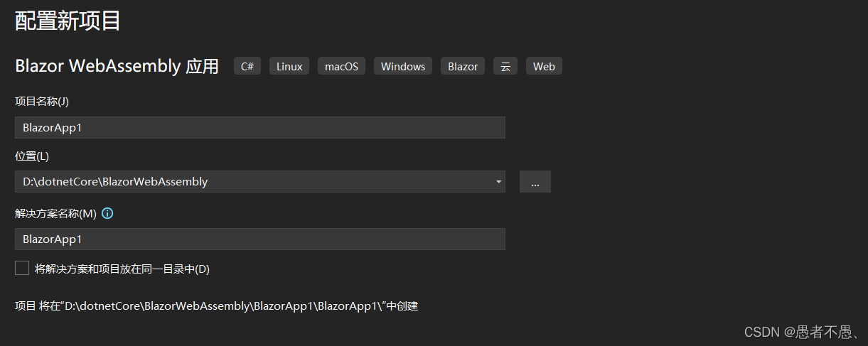
Task: Click the project creation path message text
Action: pos(217,306)
